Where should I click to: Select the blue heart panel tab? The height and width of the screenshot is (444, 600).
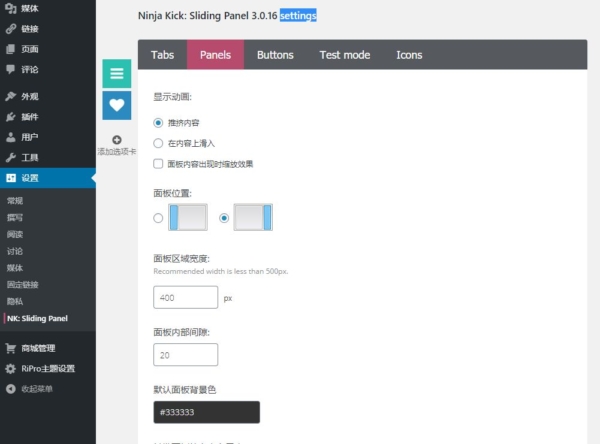coord(117,105)
